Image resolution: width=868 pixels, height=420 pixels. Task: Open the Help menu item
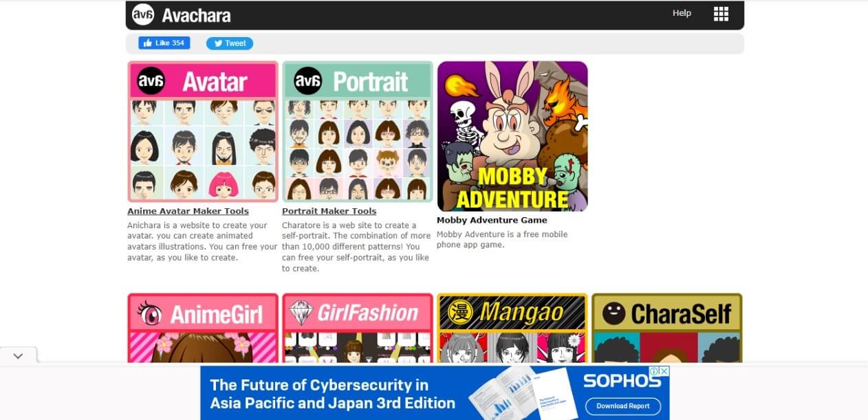click(x=682, y=13)
